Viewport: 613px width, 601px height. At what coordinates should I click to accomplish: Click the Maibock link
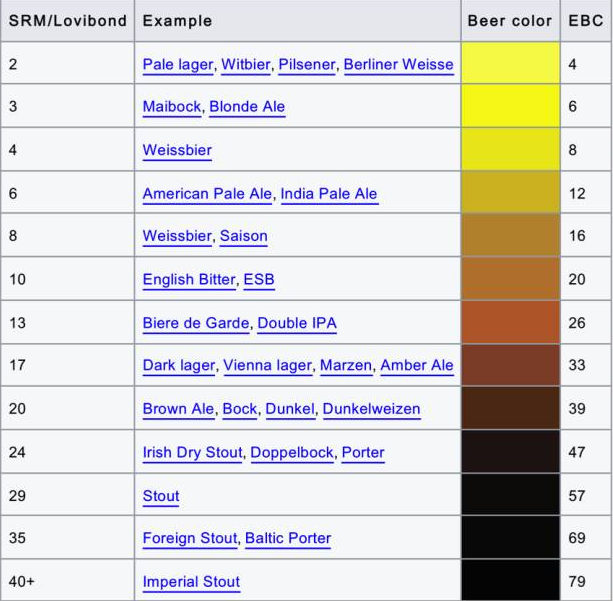[x=172, y=107]
